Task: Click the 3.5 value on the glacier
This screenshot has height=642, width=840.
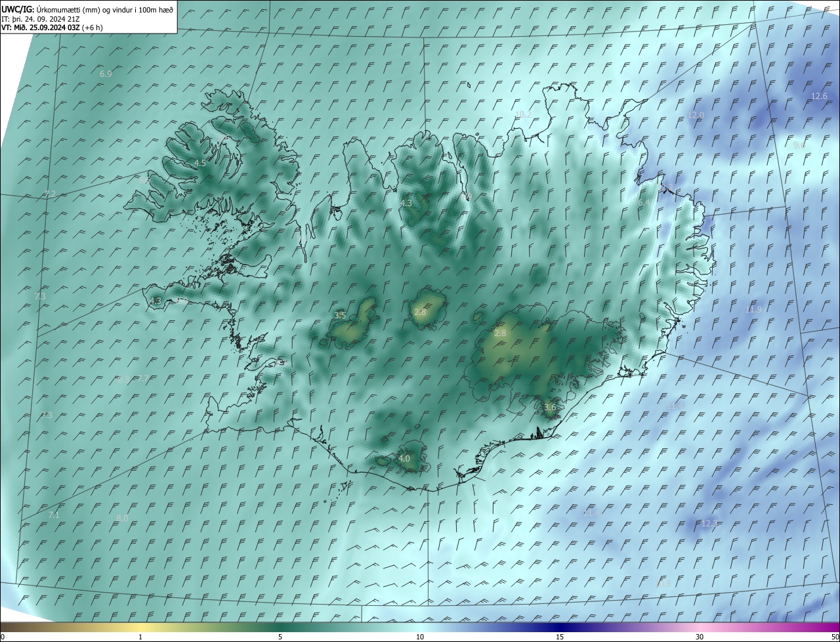Action: [x=340, y=316]
